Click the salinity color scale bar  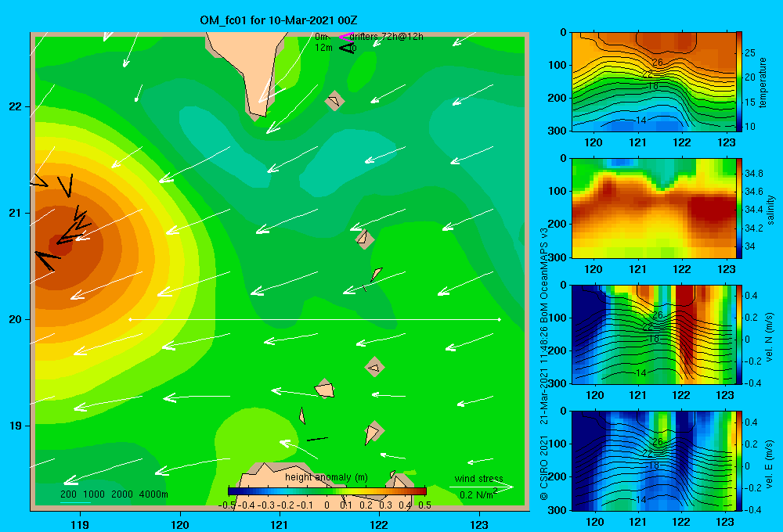pyautogui.click(x=739, y=208)
